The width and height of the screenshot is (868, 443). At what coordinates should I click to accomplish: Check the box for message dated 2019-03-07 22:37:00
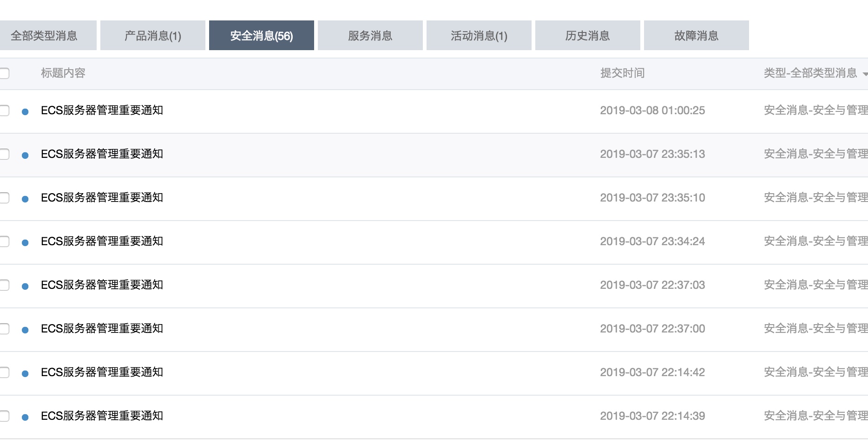[4, 329]
